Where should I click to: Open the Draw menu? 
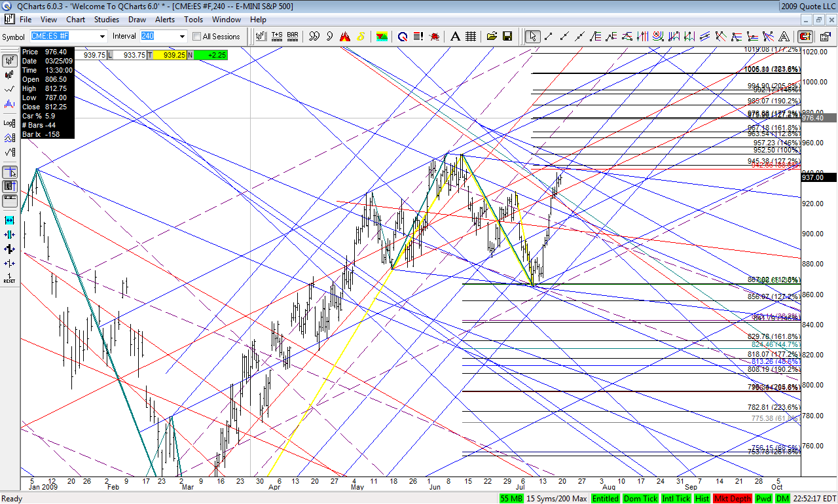pos(137,20)
